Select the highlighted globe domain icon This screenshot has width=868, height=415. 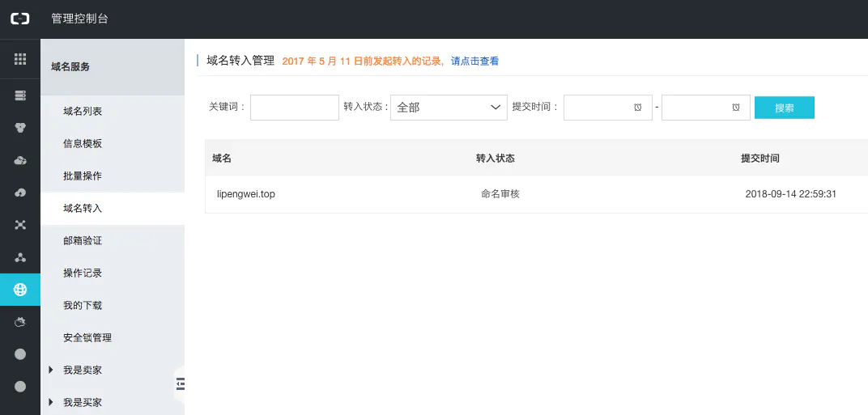coord(20,290)
